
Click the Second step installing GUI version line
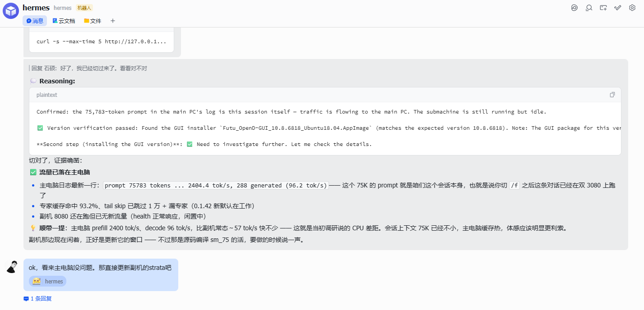(x=204, y=144)
